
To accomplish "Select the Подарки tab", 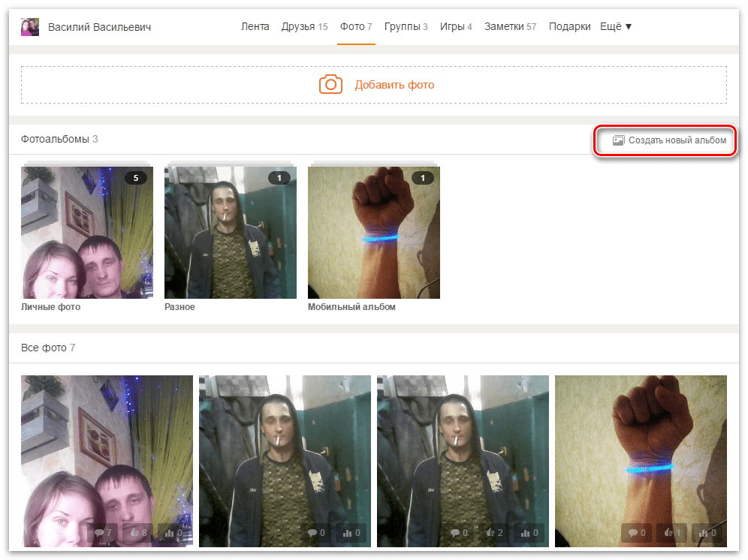I will coord(569,27).
